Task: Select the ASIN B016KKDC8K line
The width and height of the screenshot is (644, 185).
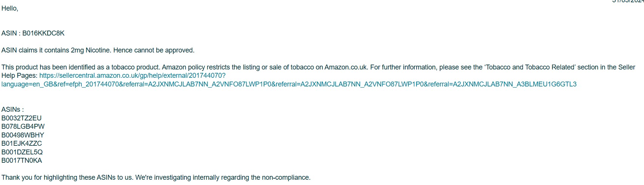Action: tap(33, 33)
